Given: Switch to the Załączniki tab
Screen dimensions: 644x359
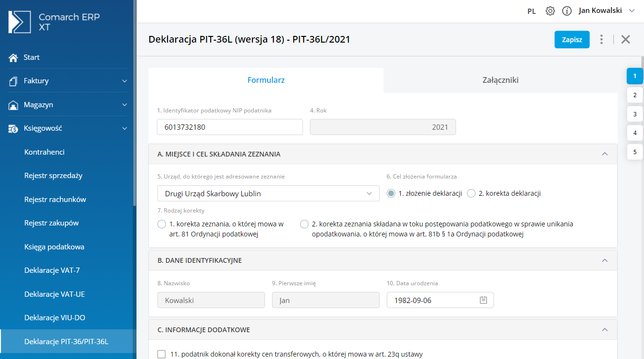Looking at the screenshot, I should (500, 80).
